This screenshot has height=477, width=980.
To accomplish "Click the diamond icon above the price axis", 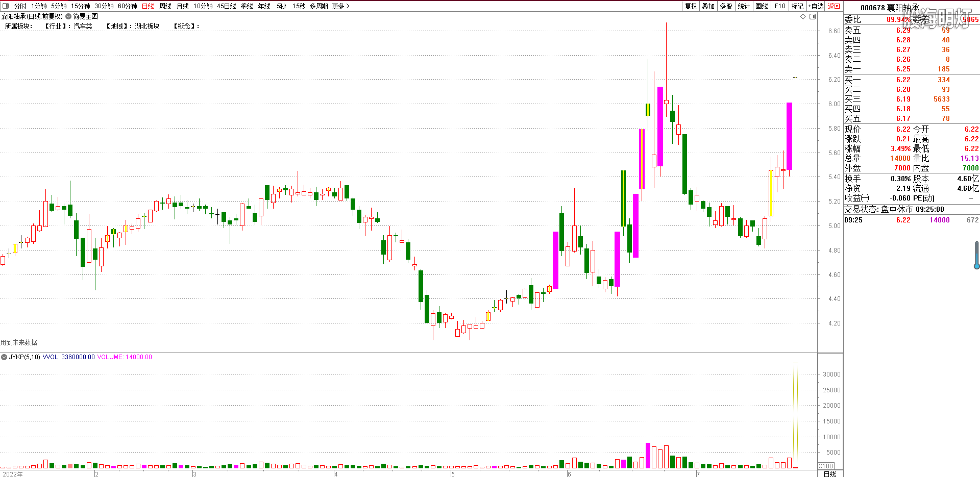I will pos(803,17).
